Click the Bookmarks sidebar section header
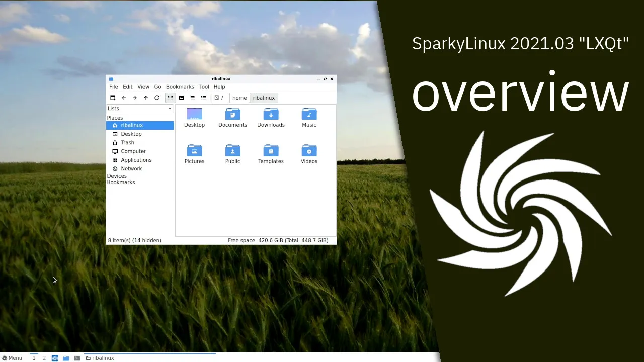The width and height of the screenshot is (644, 362). (x=121, y=183)
